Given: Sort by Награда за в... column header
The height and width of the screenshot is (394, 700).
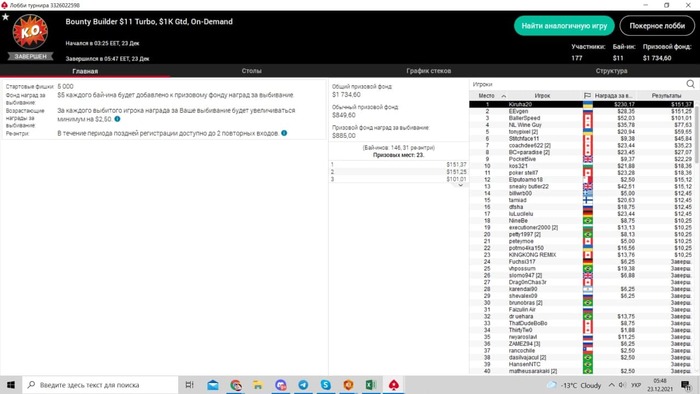Looking at the screenshot, I should (x=613, y=95).
